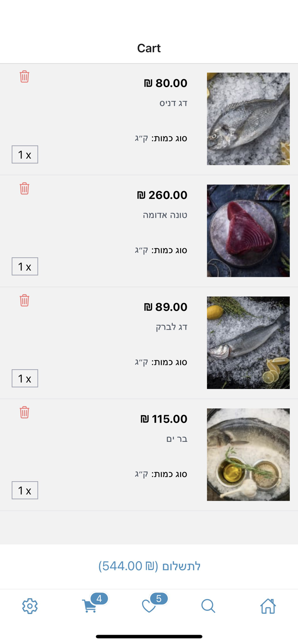Viewport: 298px width, 644px height.
Task: Open the red tuna product image
Action: pyautogui.click(x=248, y=231)
